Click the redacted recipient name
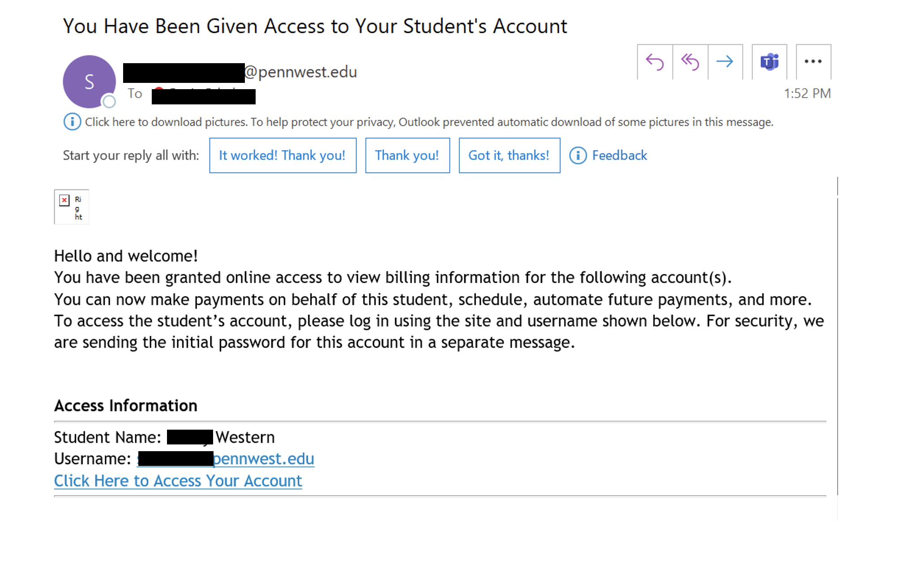 [203, 95]
